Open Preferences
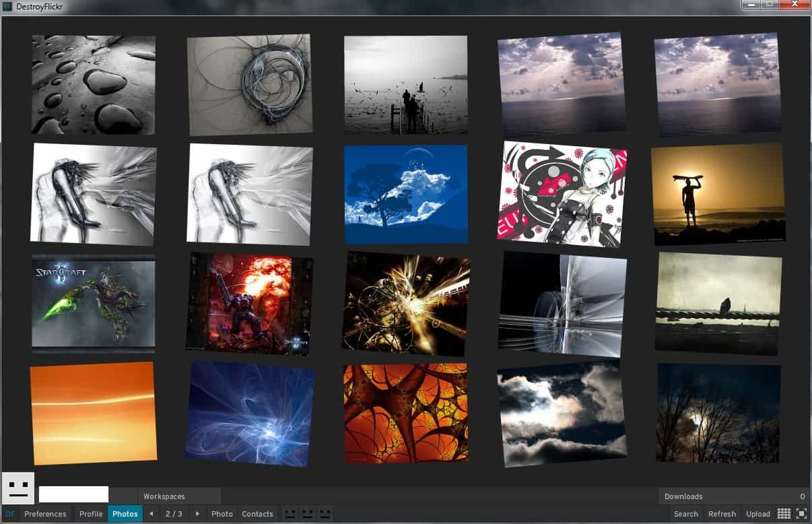 [x=45, y=514]
